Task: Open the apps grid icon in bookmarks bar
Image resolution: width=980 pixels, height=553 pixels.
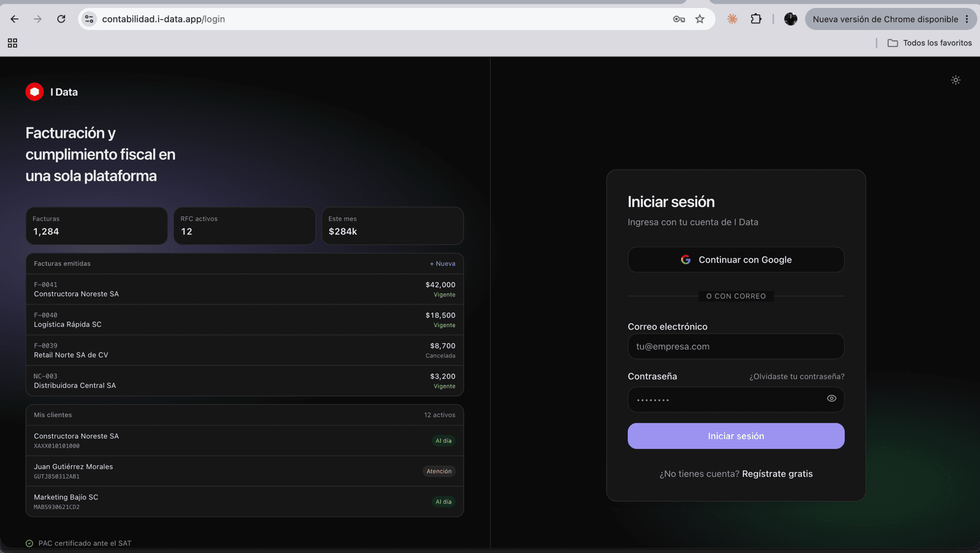Action: [x=12, y=43]
